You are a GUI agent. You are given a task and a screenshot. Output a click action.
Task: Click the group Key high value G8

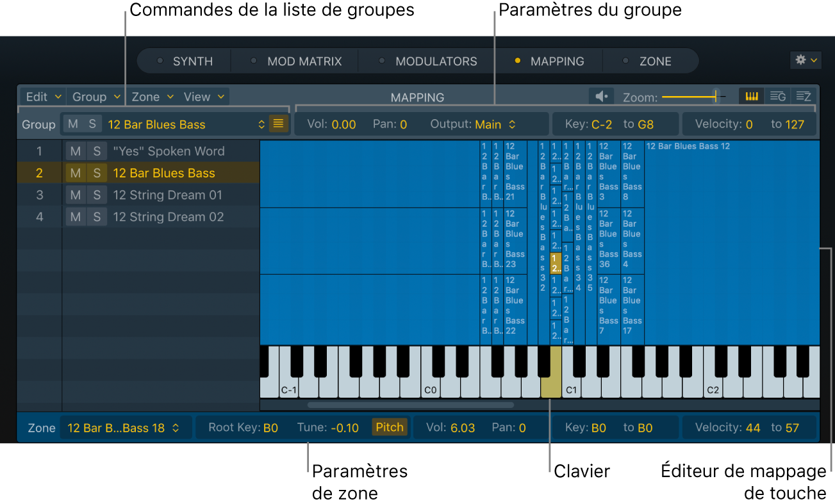646,124
